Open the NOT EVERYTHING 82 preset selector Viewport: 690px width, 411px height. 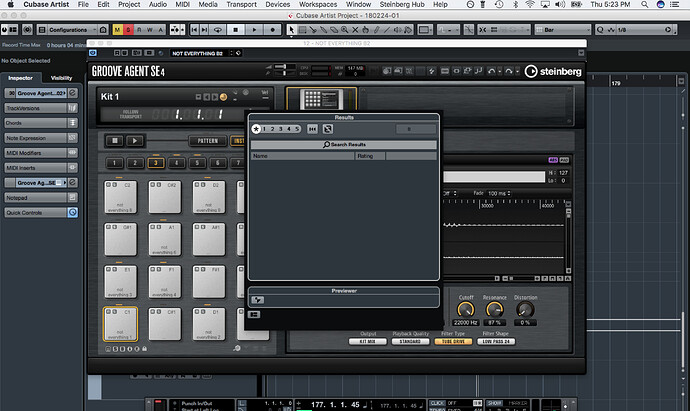pos(200,53)
